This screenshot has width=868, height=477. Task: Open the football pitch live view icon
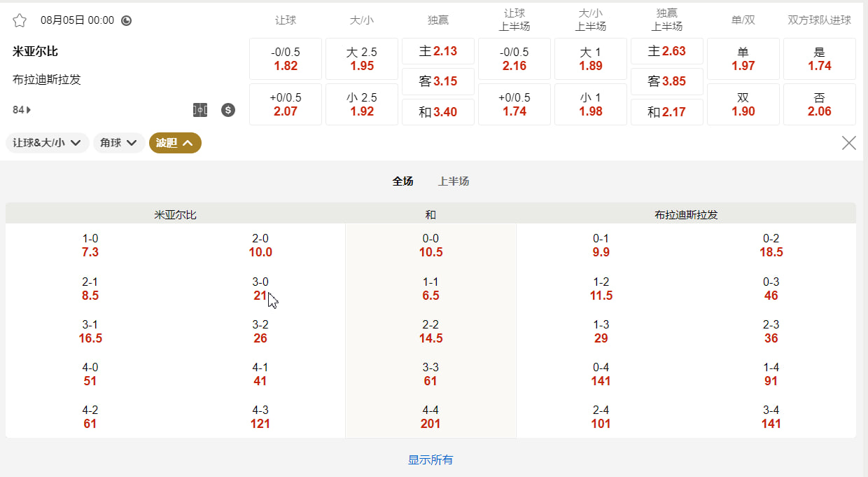point(200,110)
